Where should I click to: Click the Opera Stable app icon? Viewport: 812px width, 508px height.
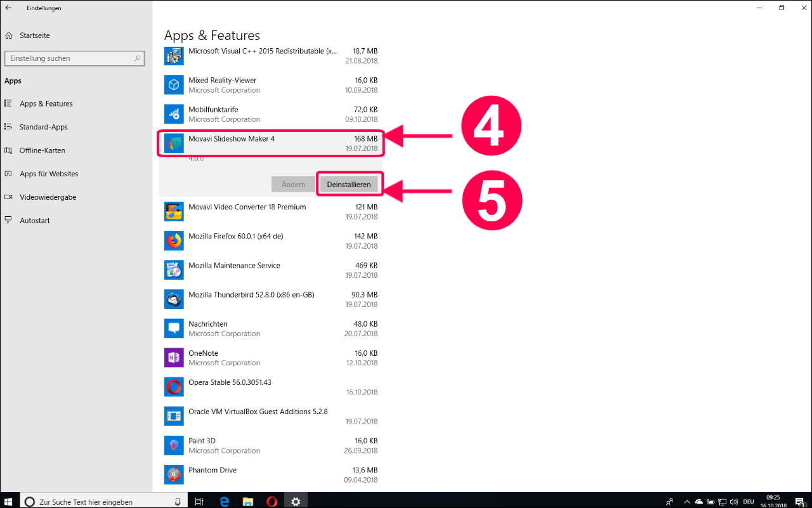point(174,387)
